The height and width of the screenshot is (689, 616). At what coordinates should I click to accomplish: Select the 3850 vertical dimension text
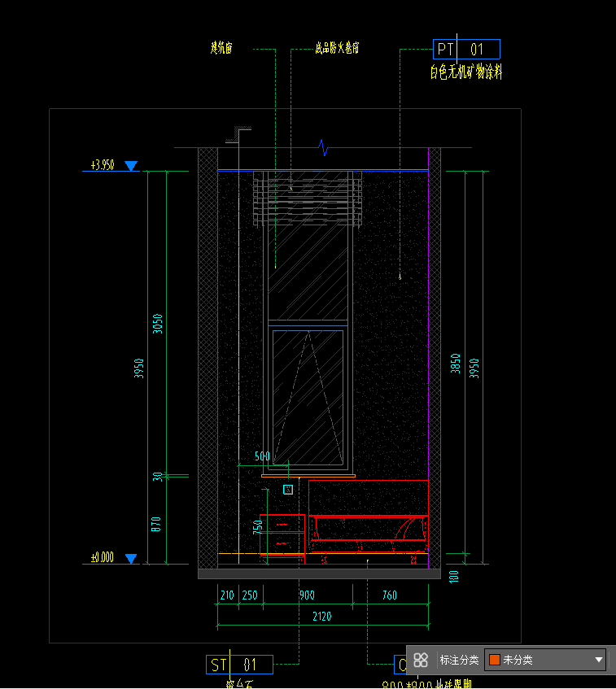[456, 364]
